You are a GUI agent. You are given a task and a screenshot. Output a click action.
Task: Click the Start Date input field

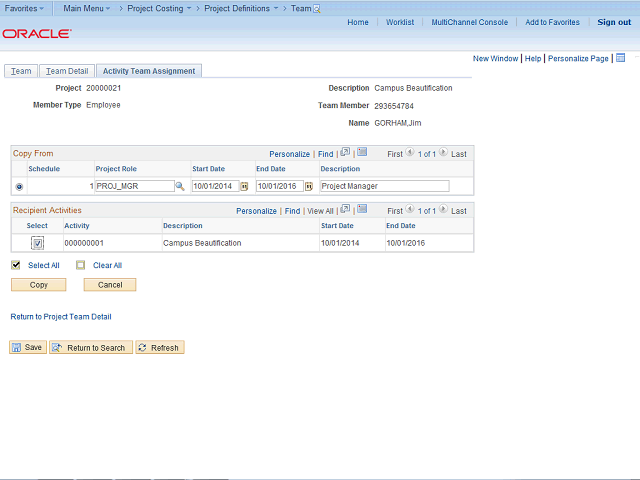(215, 186)
